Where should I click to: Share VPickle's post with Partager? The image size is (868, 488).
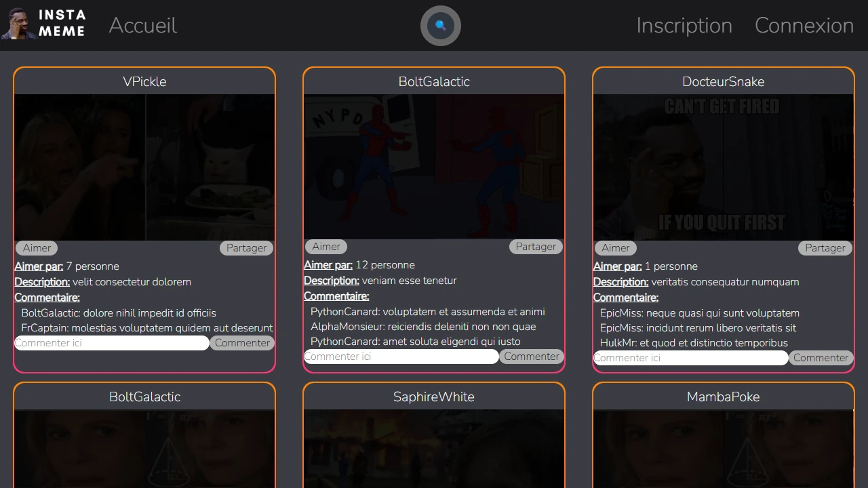[x=246, y=248]
